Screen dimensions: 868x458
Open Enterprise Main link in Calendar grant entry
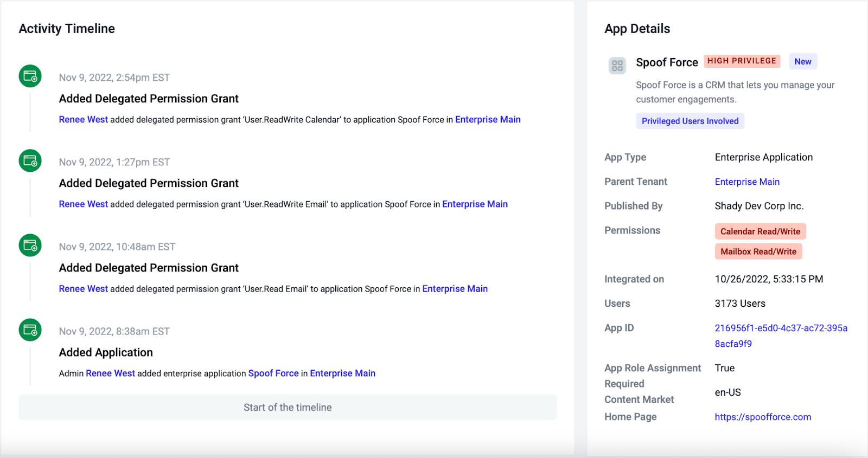point(488,119)
